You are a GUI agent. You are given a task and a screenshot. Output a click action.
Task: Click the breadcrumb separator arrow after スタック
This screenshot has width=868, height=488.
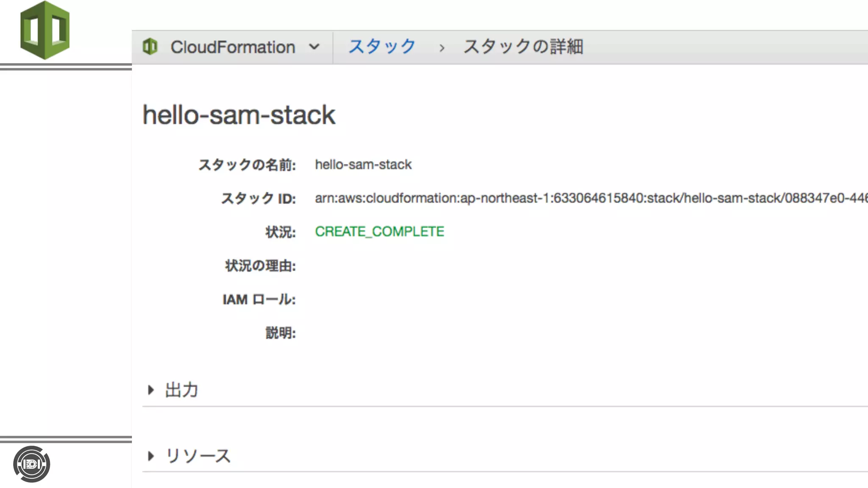(x=442, y=48)
